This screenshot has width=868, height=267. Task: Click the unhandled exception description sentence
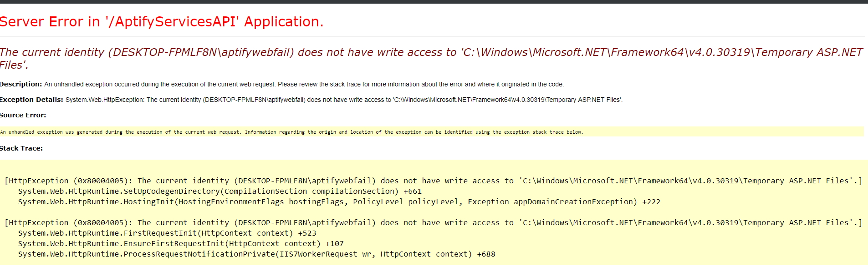304,84
